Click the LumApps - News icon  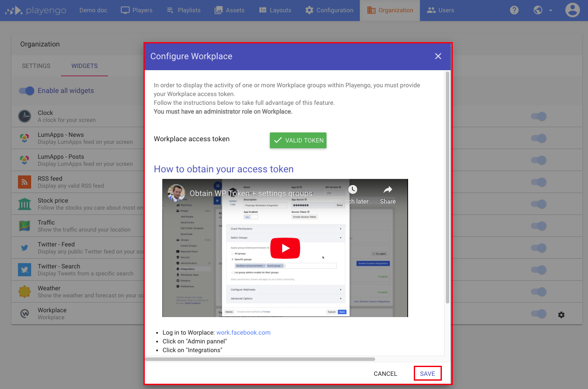[25, 138]
